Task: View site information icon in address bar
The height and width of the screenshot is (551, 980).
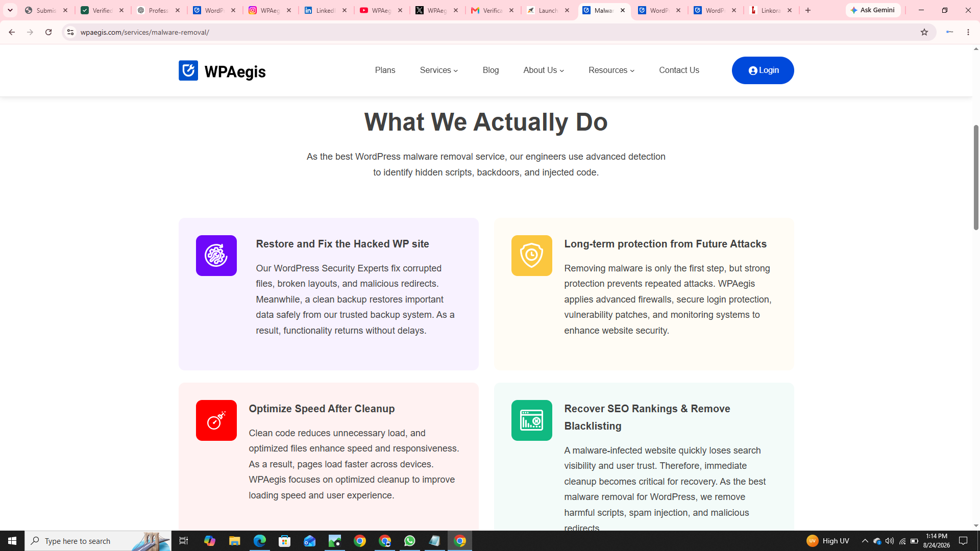Action: point(70,32)
